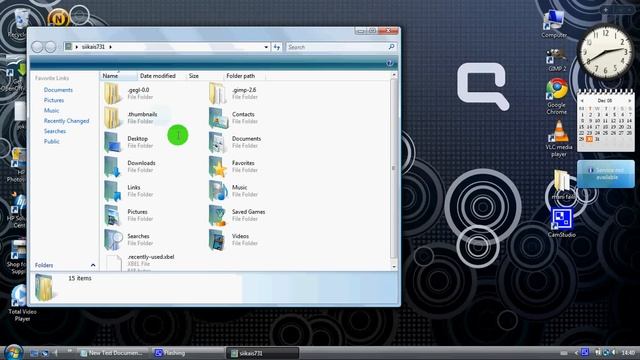Open Total Video Player desktop shortcut
640x360 pixels.
pyautogui.click(x=18, y=296)
